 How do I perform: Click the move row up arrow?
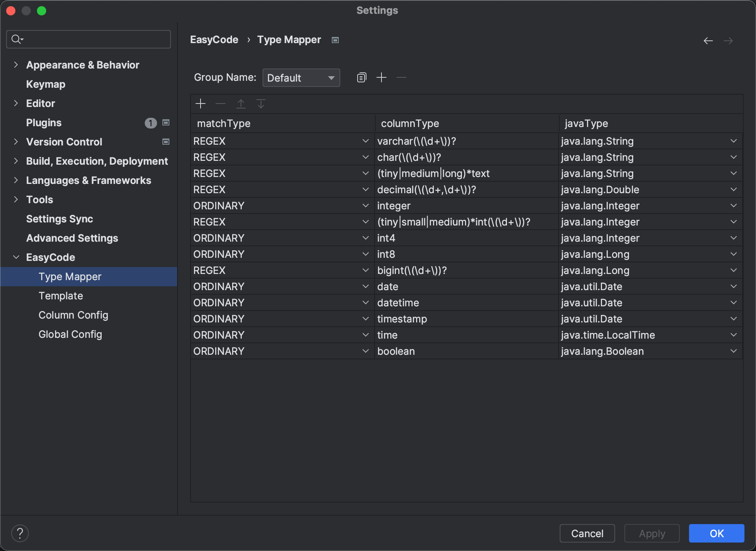click(x=241, y=104)
